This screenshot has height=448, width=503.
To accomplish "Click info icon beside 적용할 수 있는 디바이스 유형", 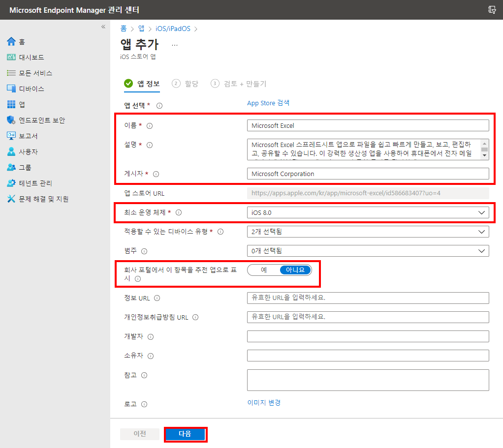I will (x=220, y=232).
